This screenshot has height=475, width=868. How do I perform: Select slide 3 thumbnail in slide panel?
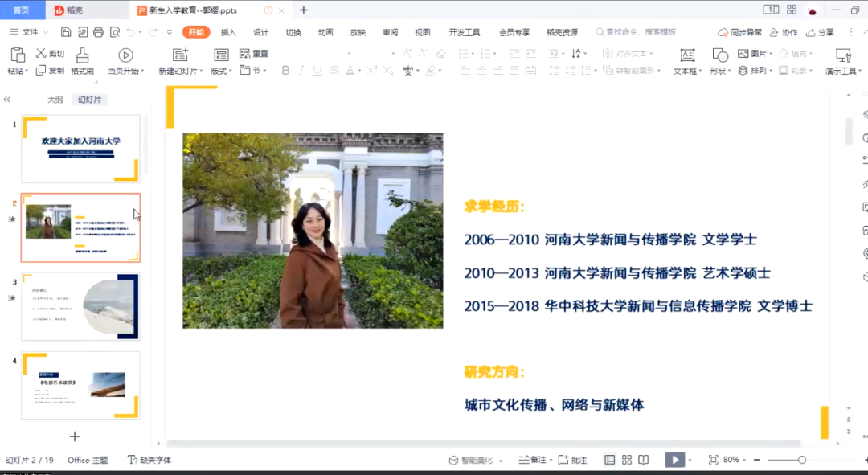[80, 307]
